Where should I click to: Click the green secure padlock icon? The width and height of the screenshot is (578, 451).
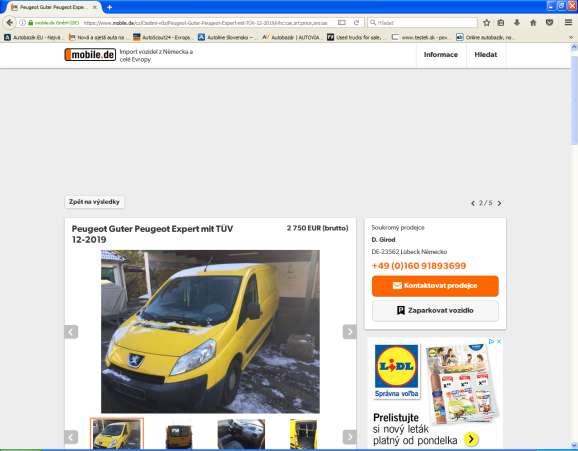tap(31, 23)
